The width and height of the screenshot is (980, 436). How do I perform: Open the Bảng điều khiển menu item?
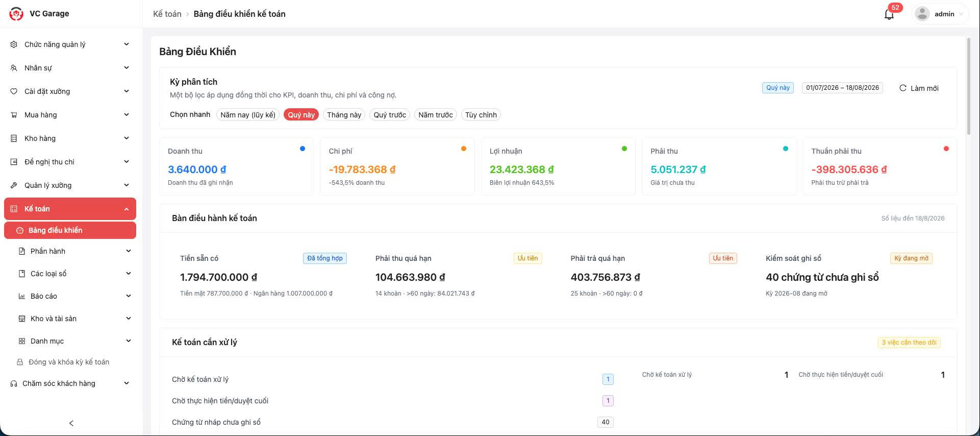[x=70, y=230]
